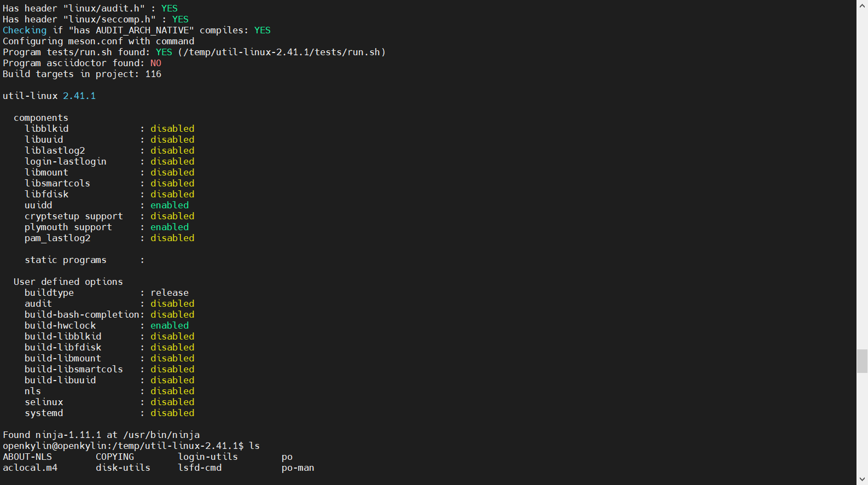Image resolution: width=868 pixels, height=485 pixels.
Task: Click the 'build-hwclock' enabled row
Action: pos(107,325)
